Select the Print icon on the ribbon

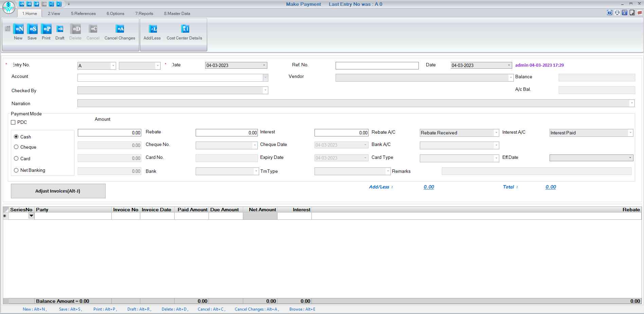pyautogui.click(x=46, y=32)
